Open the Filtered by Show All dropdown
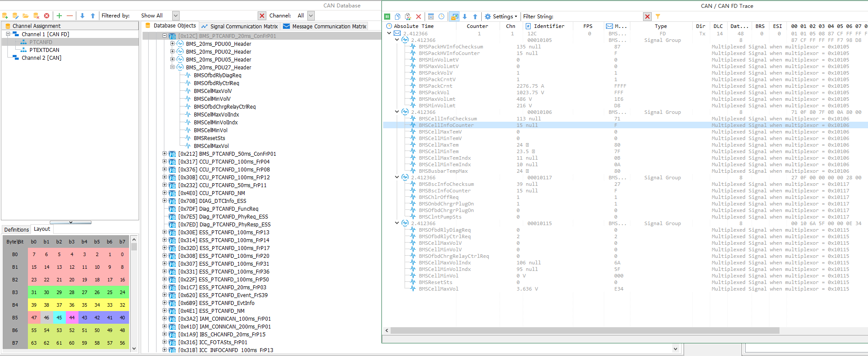 pos(176,16)
